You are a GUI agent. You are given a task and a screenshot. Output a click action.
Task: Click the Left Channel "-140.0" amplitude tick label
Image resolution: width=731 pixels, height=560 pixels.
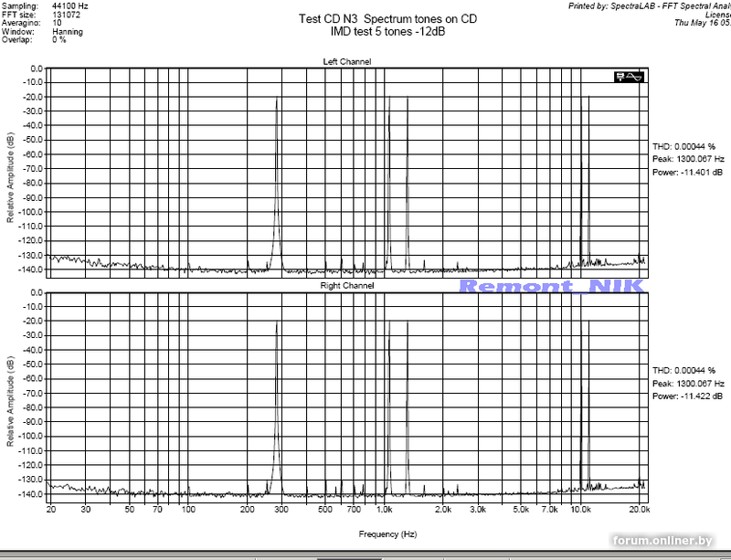(31, 269)
